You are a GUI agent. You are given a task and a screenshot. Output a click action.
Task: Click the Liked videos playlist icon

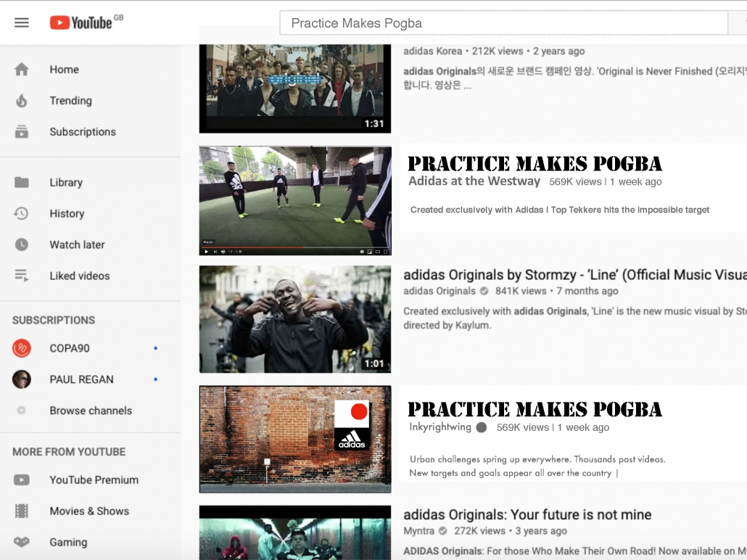click(x=22, y=276)
